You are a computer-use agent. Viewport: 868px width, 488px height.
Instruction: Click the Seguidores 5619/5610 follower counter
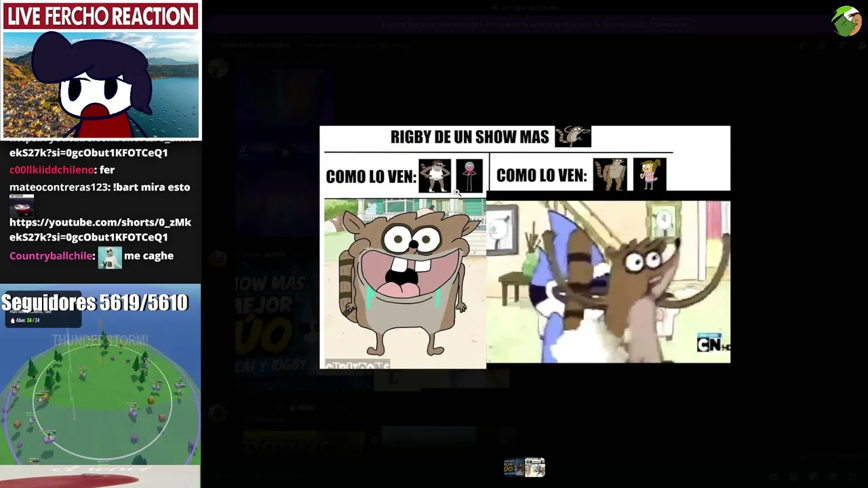tap(95, 302)
